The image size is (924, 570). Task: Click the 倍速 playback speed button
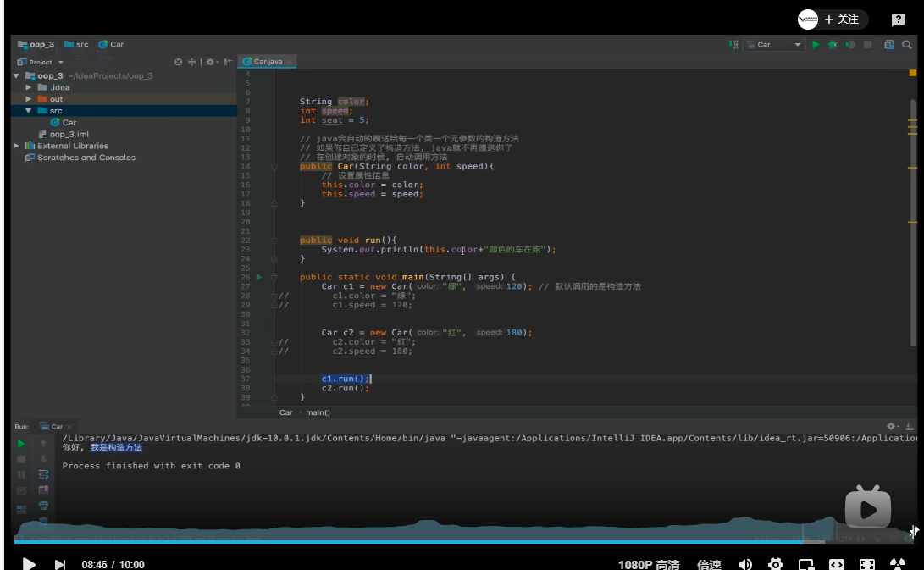tap(709, 564)
